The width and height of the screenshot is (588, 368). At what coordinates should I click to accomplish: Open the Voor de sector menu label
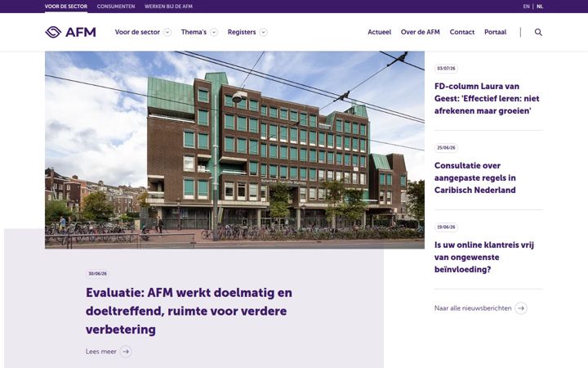(137, 32)
